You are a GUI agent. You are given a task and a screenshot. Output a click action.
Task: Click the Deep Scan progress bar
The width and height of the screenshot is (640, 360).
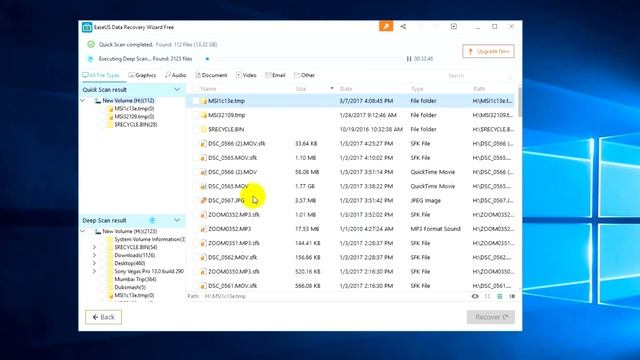(303, 59)
